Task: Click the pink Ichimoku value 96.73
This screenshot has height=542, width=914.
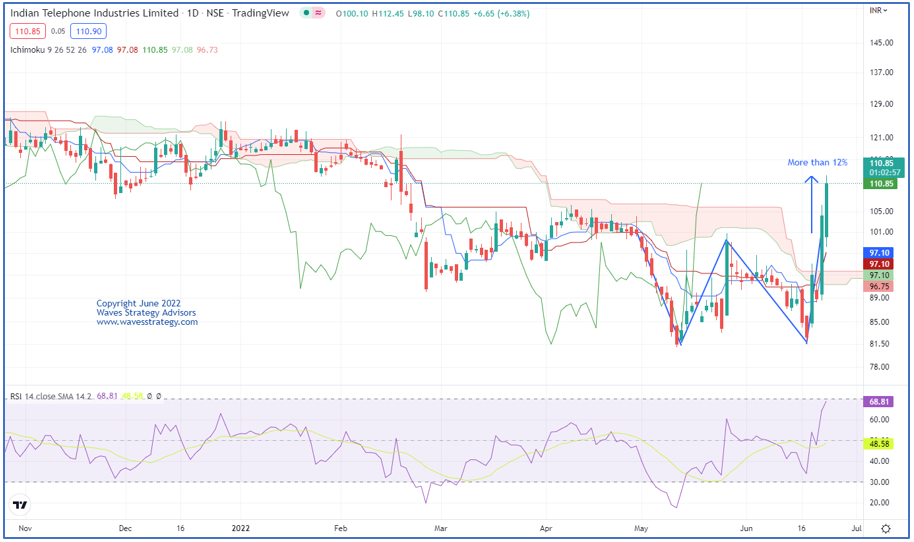Action: point(207,50)
